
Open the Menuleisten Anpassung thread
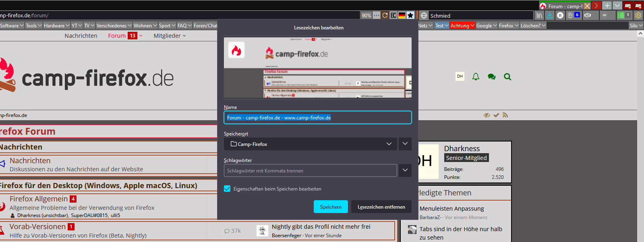[451, 209]
